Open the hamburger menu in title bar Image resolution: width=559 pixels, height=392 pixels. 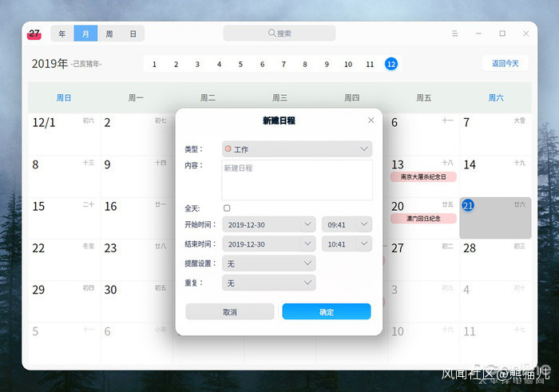point(454,34)
